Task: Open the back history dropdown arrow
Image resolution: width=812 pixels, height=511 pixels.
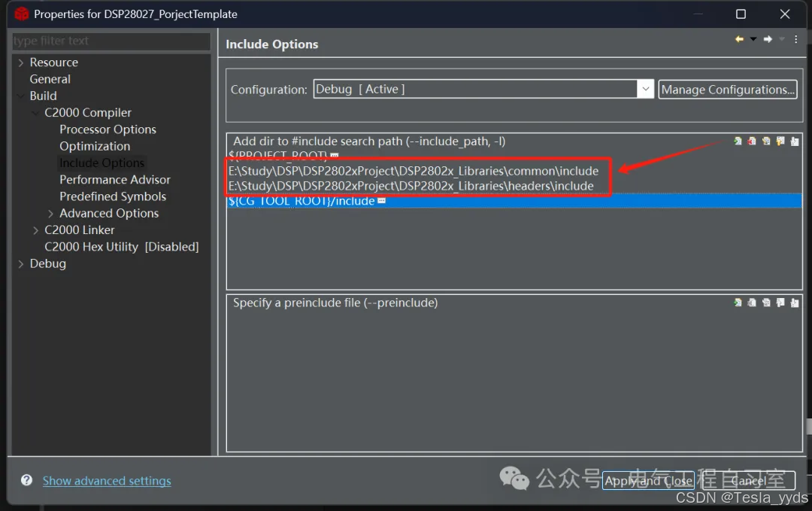Action: pyautogui.click(x=753, y=39)
